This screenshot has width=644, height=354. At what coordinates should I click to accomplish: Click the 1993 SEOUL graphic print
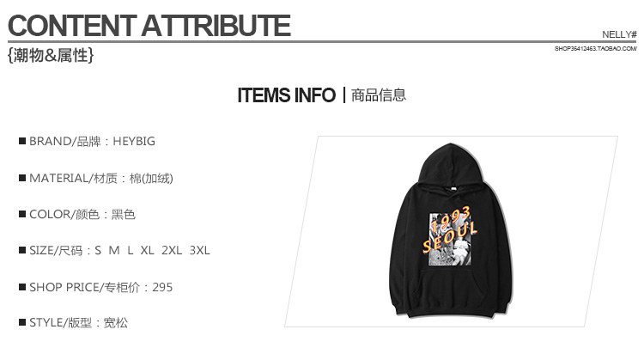(449, 239)
